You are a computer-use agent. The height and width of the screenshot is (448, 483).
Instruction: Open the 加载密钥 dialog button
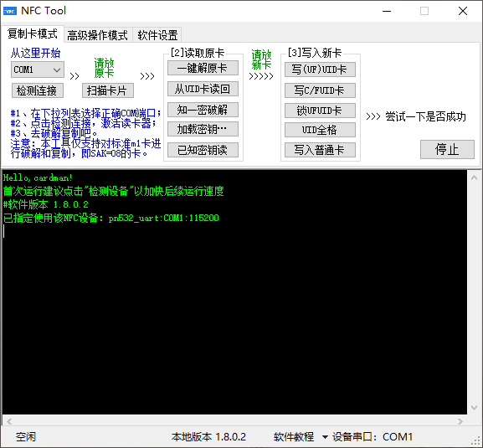coord(203,129)
